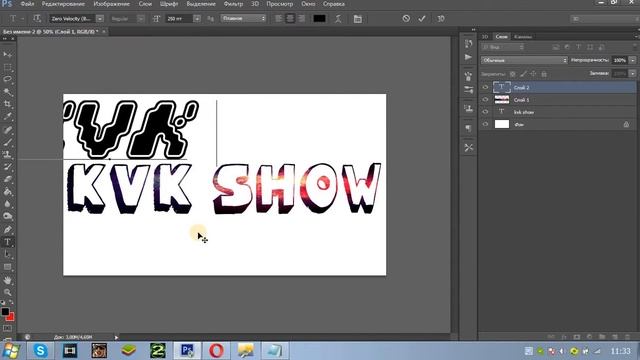Open the collapsed History panel icon
This screenshot has width=640, height=360.
(468, 44)
